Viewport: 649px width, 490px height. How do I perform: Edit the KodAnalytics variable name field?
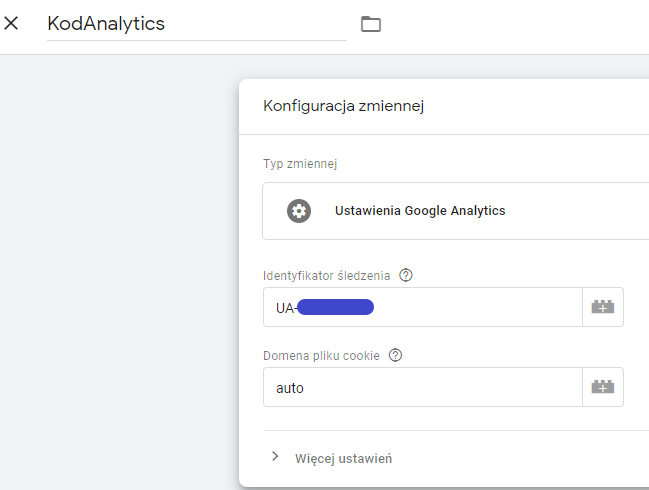tap(195, 24)
